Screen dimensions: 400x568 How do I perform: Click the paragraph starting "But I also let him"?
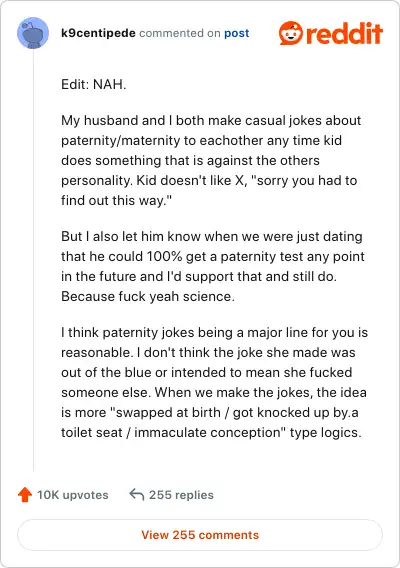tap(213, 266)
